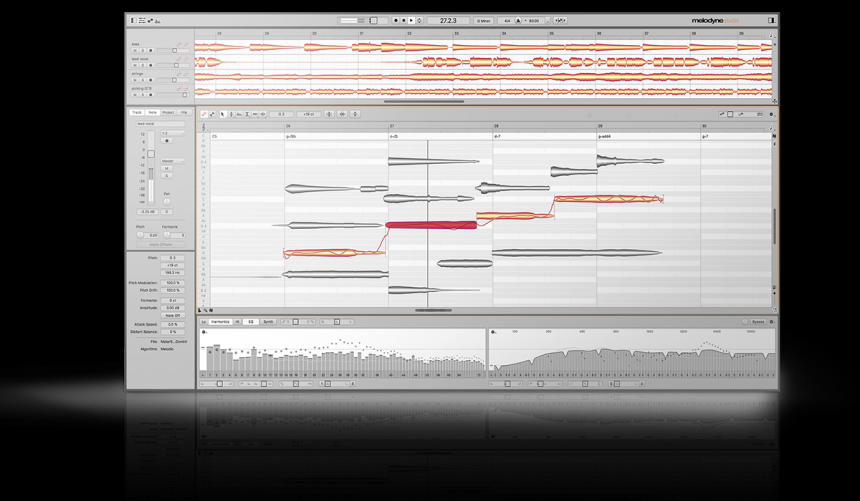Select the highlighted red note blob
The image size is (860, 501).
431,225
